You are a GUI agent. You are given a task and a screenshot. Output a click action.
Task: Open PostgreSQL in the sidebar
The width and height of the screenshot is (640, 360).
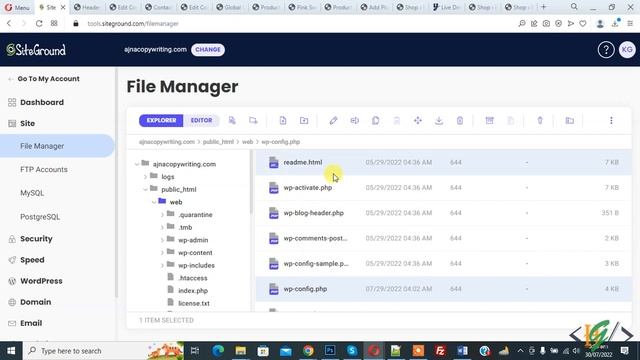40,217
